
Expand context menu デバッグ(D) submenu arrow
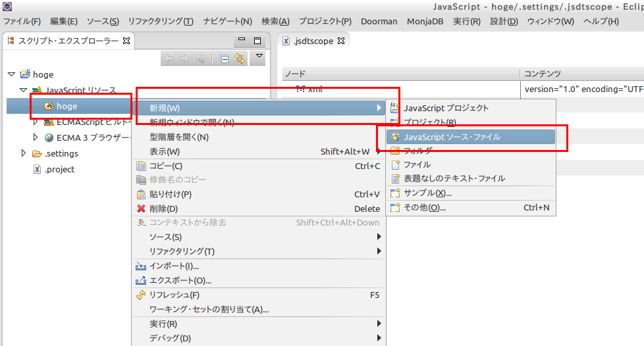point(379,338)
